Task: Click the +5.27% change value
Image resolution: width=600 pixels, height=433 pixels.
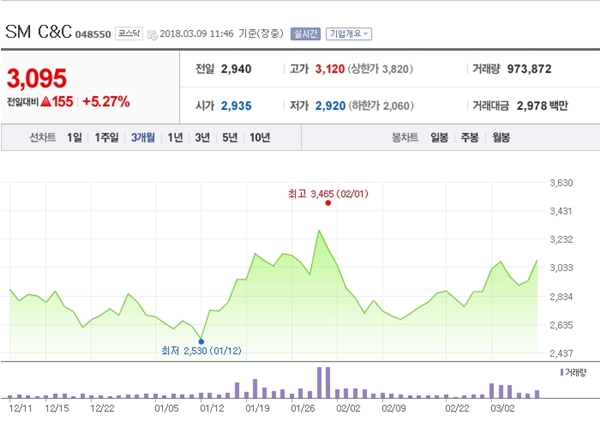Action: click(x=106, y=102)
